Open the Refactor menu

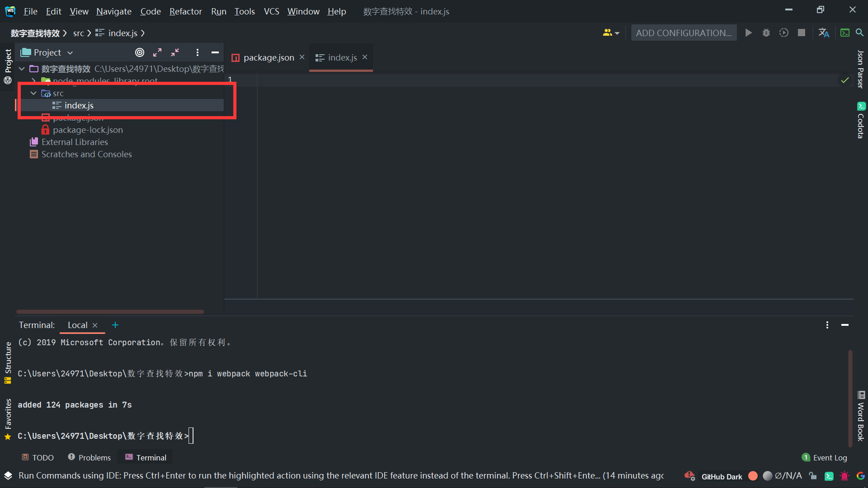pyautogui.click(x=185, y=11)
